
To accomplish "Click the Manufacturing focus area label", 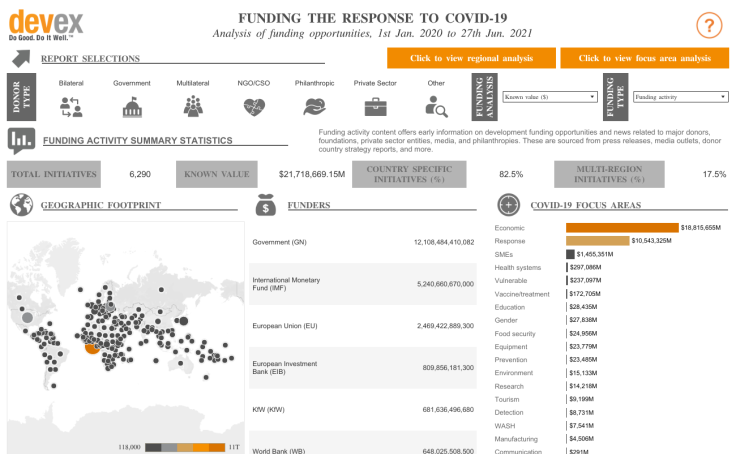I will 516,439.
